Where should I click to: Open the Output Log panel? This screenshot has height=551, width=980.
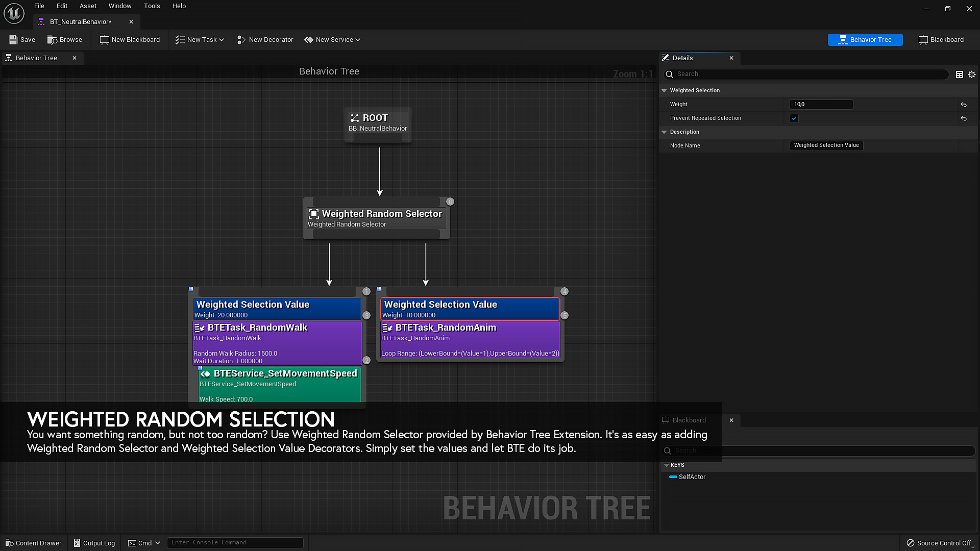(94, 543)
